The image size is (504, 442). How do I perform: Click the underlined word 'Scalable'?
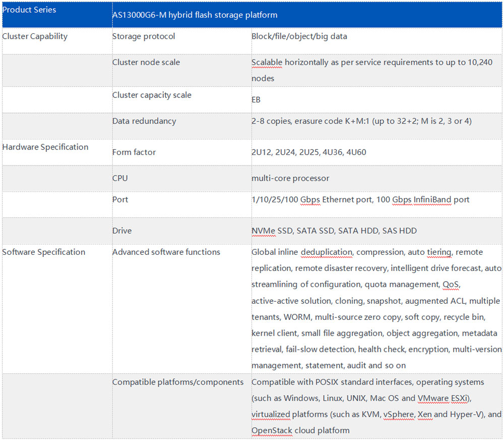click(267, 63)
